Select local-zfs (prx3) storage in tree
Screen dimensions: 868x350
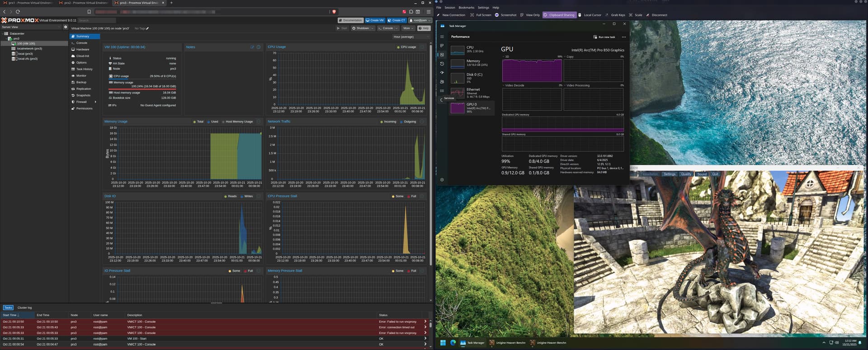(x=27, y=59)
